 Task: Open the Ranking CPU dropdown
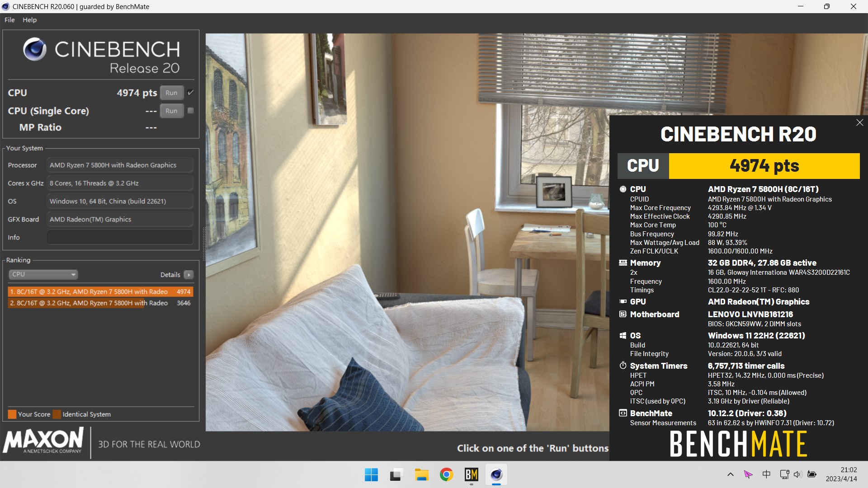pyautogui.click(x=43, y=274)
